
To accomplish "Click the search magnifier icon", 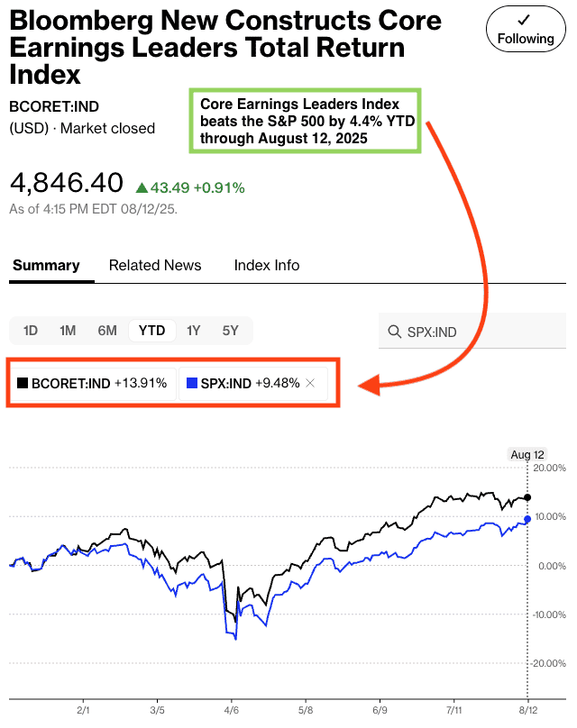I will pyautogui.click(x=394, y=332).
